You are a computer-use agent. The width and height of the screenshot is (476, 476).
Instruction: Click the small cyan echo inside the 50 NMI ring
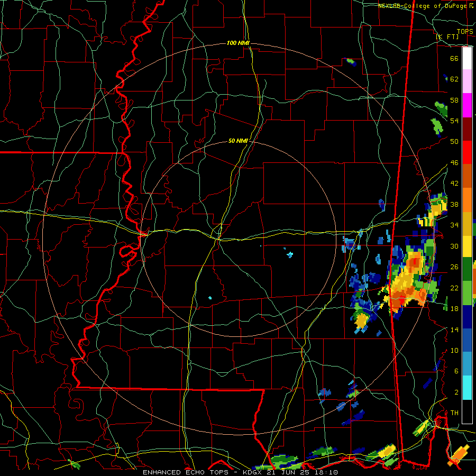click(290, 254)
